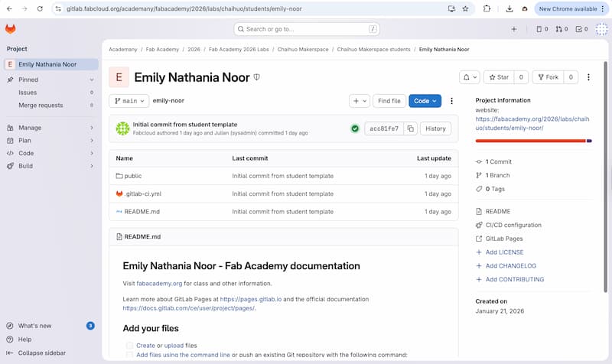Open the Chrome three-dot menu

click(x=603, y=8)
